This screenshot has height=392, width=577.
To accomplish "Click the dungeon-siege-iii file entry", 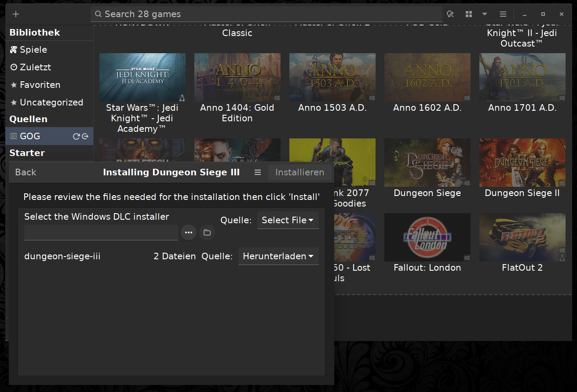I will tap(62, 256).
